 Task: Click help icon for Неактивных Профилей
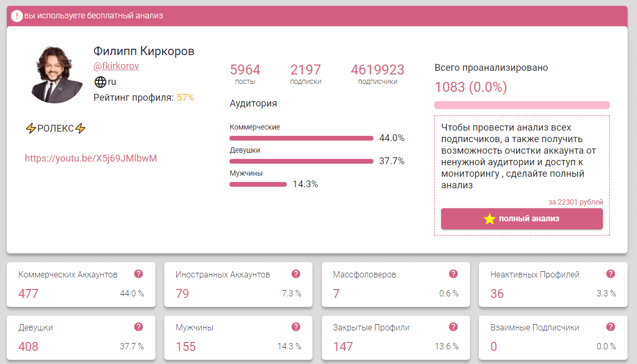tap(610, 274)
